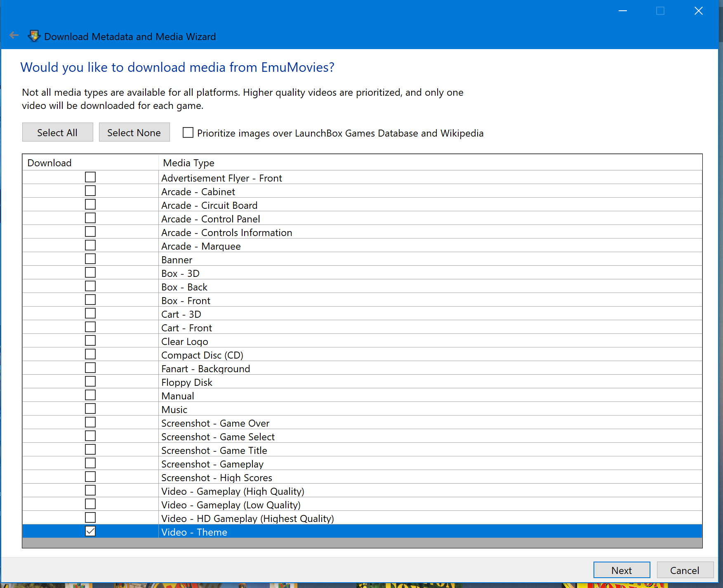
Task: Toggle Prioritize images over LaunchBox Games Database checkbox
Action: (188, 132)
